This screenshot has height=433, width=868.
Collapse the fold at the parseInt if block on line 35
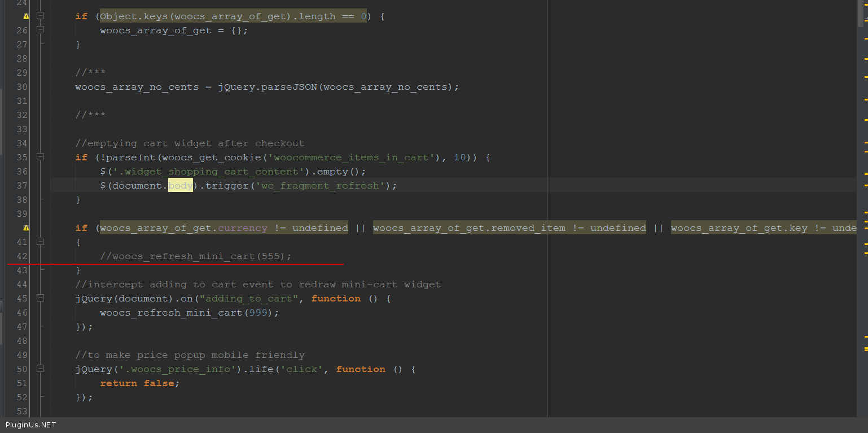40,158
